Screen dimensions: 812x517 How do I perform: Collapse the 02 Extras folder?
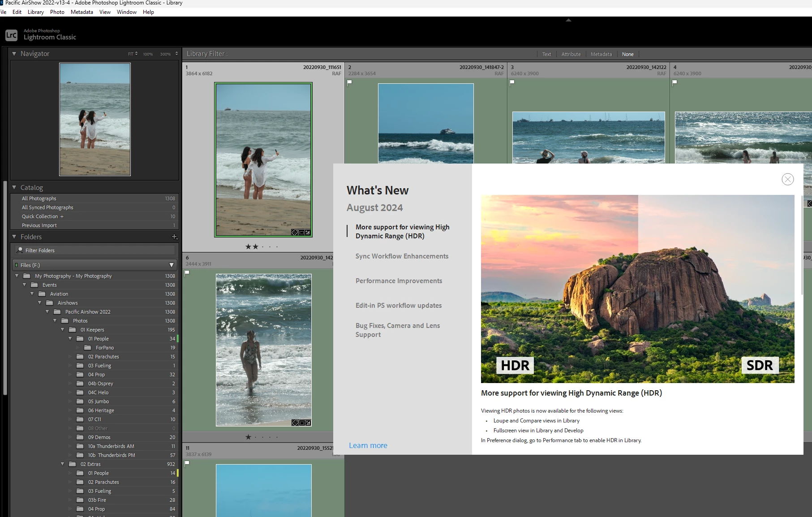[x=63, y=464]
